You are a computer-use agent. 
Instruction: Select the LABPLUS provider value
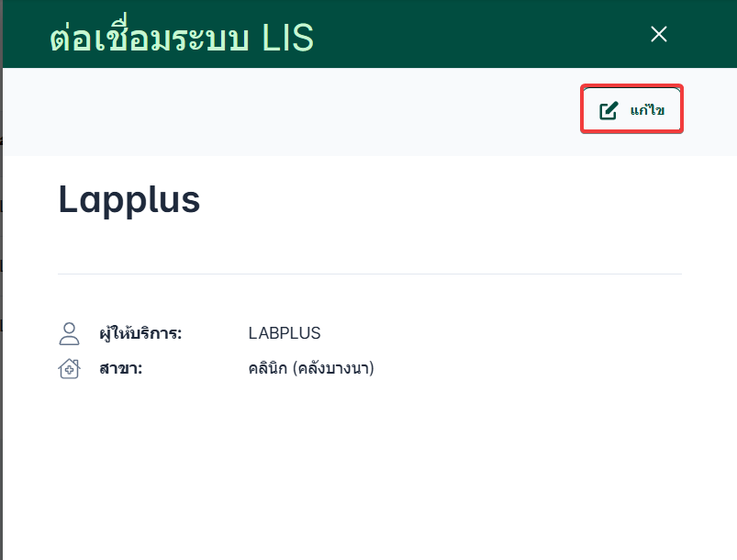pos(285,333)
